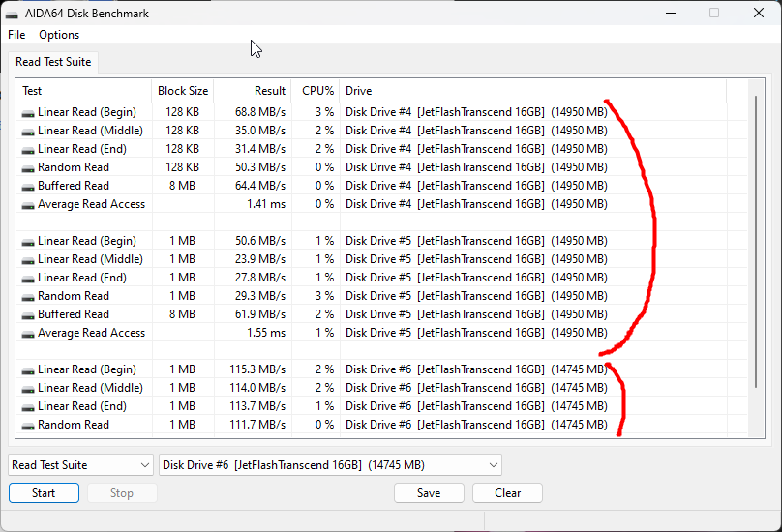Click drive icon of Drive #4 Linear Read (Middle)
Viewport: 782px width, 532px height.
pos(28,132)
